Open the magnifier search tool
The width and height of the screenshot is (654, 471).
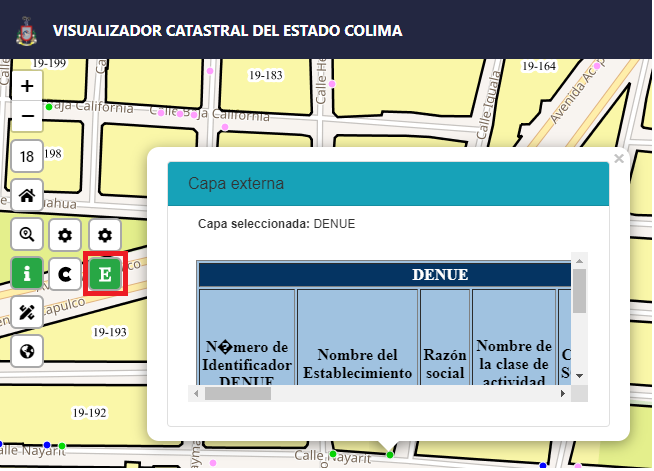[27, 235]
